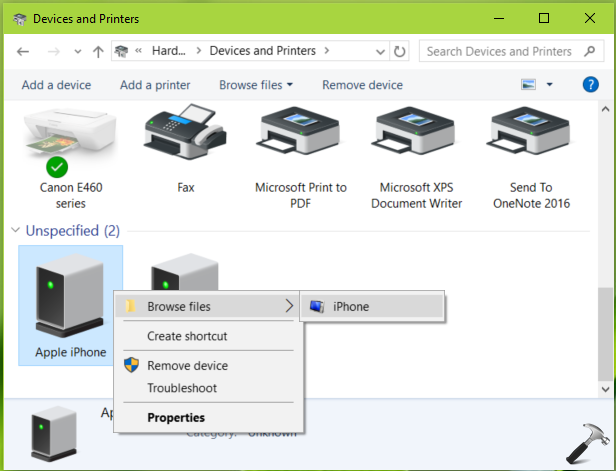616x471 pixels.
Task: Click the Hard... breadcrumb segment
Action: click(x=169, y=51)
